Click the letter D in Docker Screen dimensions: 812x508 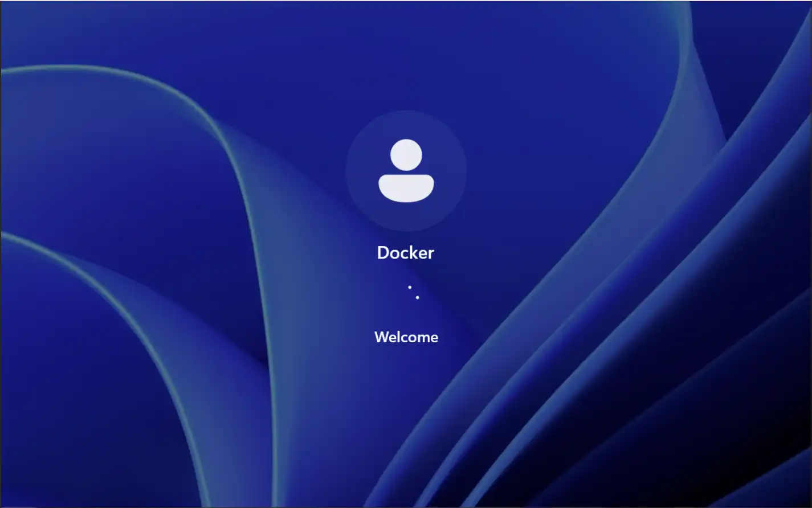(383, 253)
